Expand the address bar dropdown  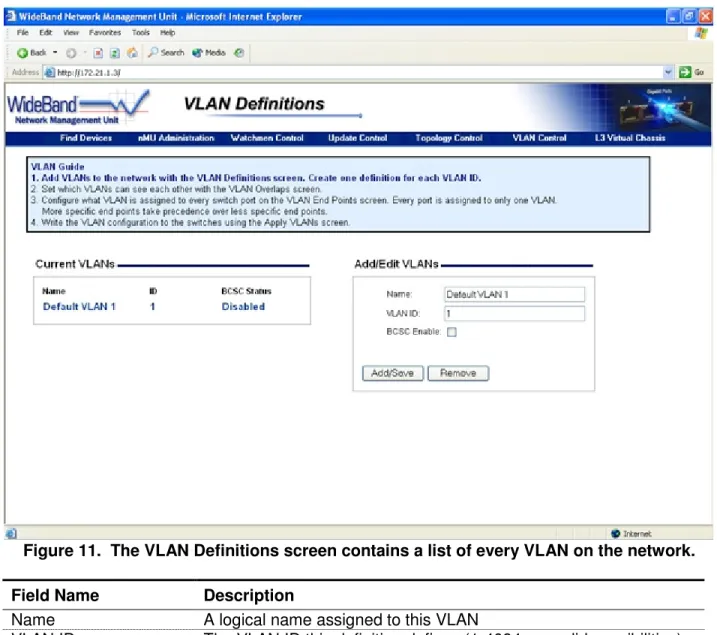click(x=668, y=72)
